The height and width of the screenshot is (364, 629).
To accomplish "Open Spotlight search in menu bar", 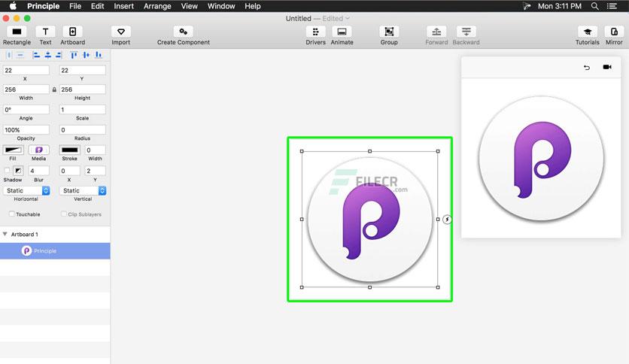I will pyautogui.click(x=595, y=6).
